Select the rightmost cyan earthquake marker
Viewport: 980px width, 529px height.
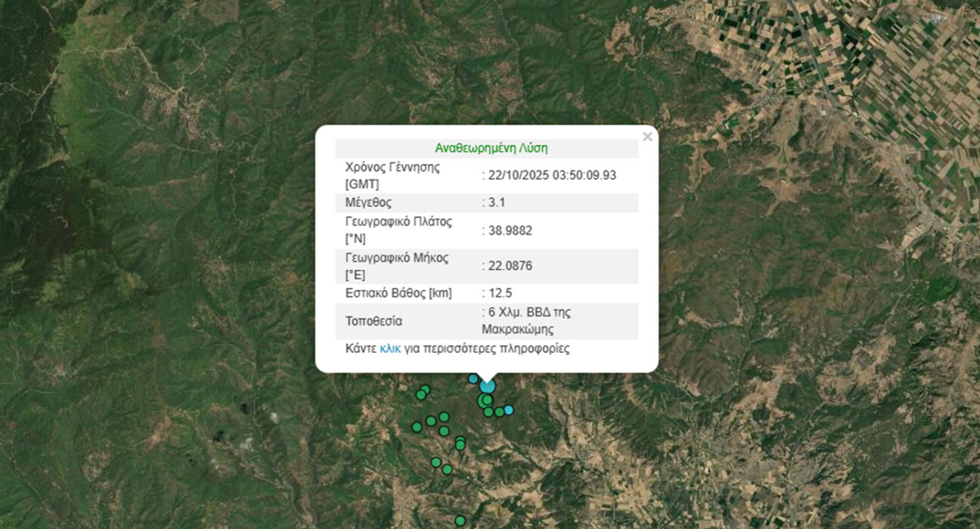click(x=508, y=410)
